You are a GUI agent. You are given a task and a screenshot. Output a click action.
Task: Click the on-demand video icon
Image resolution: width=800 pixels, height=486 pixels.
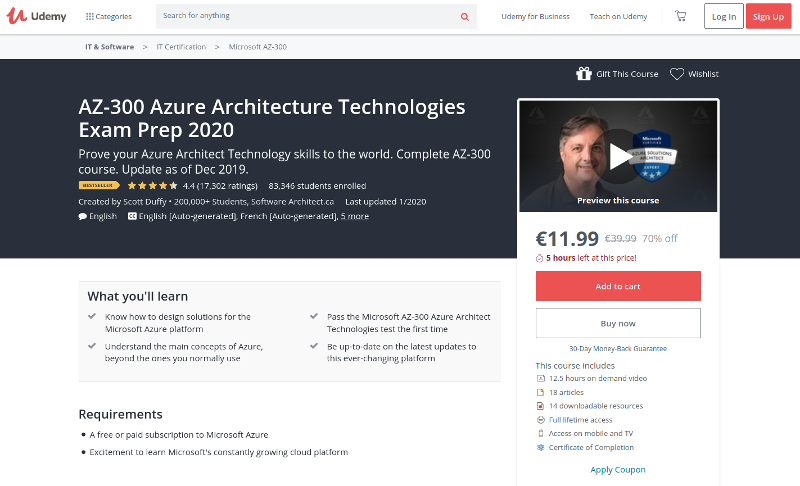(x=541, y=378)
